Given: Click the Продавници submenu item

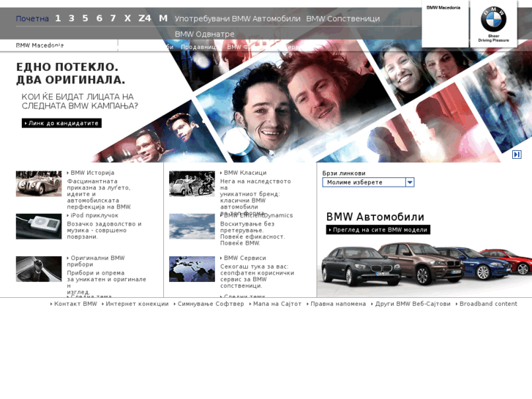Looking at the screenshot, I should [x=200, y=47].
